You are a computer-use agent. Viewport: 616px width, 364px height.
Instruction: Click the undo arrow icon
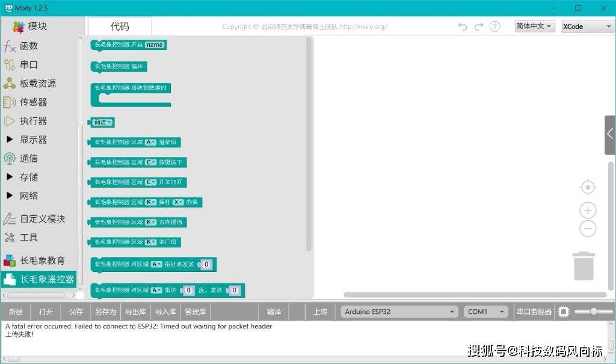pos(463,26)
